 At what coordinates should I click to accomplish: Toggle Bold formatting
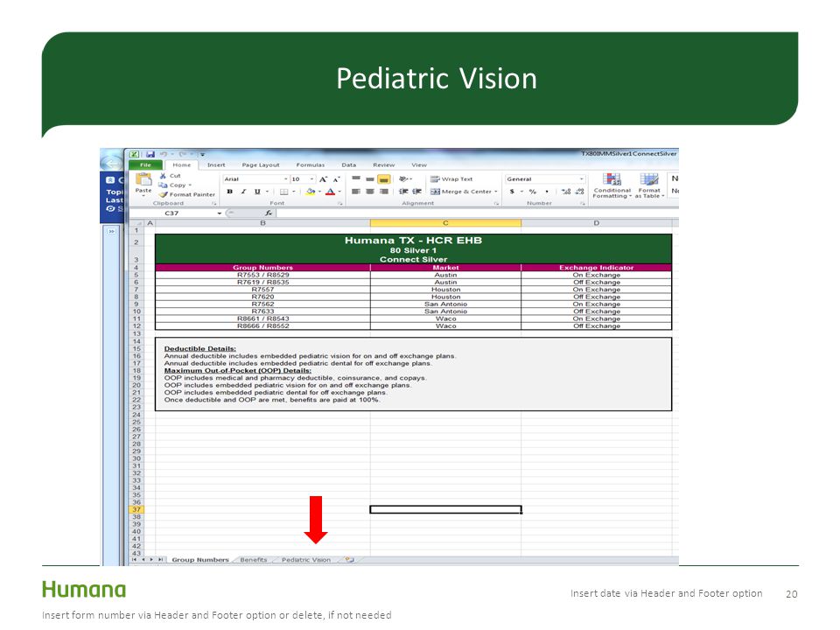230,192
